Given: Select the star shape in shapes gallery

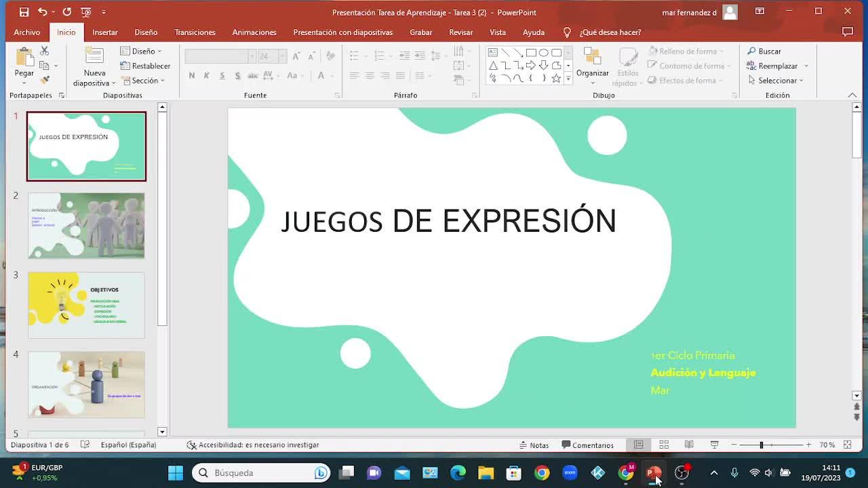Looking at the screenshot, I should click(556, 79).
